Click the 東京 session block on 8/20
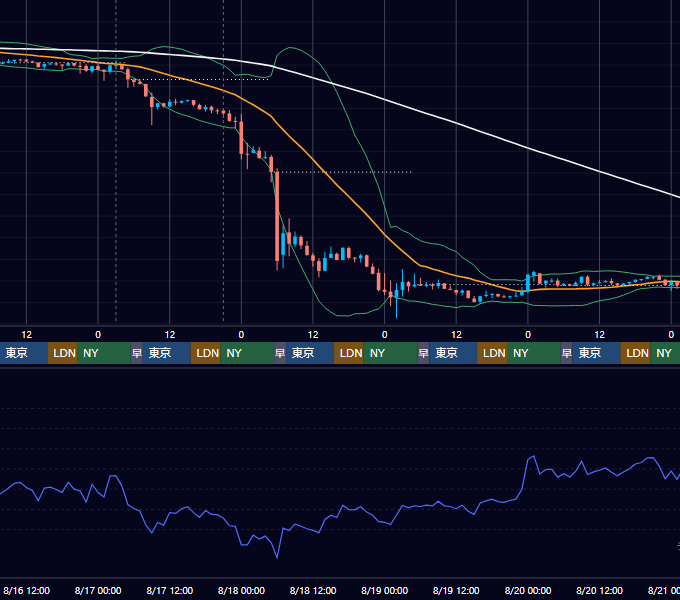Screen dimensions: 680x600 point(597,353)
